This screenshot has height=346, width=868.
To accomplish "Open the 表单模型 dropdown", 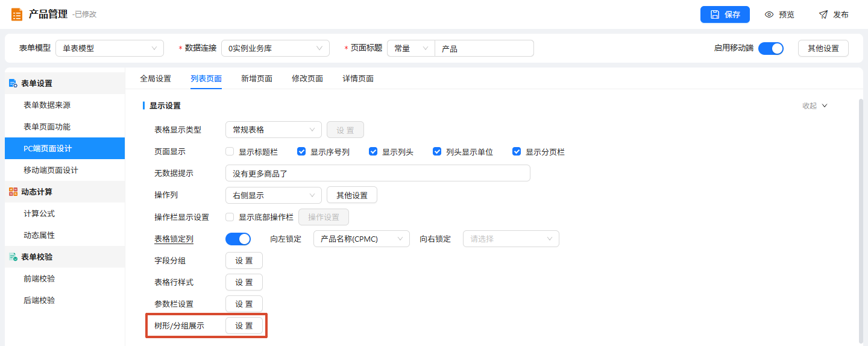I will click(x=110, y=48).
